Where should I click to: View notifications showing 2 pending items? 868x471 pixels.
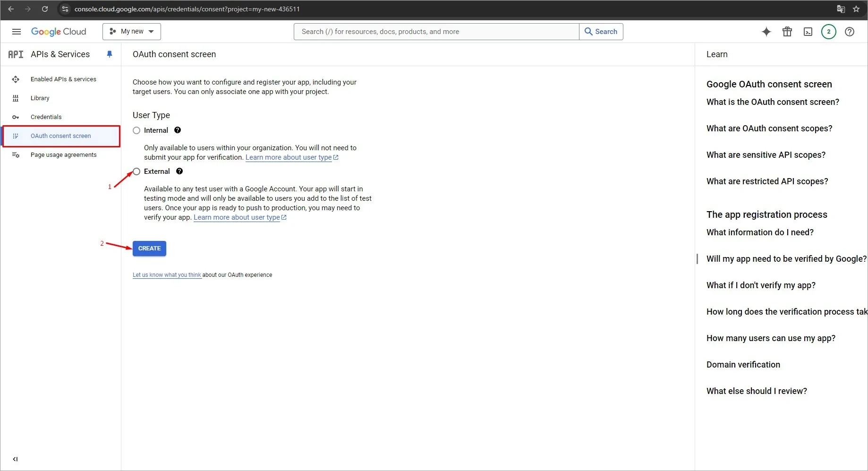pos(828,32)
